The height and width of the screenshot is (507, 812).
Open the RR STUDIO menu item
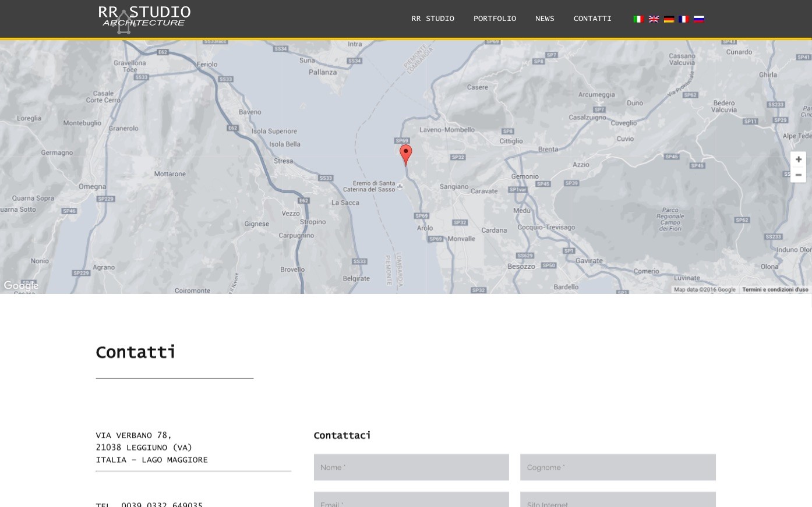tap(433, 19)
